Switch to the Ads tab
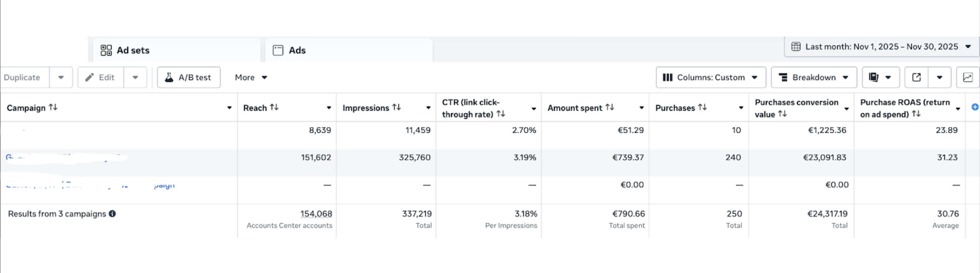This screenshot has width=980, height=273. click(x=297, y=50)
